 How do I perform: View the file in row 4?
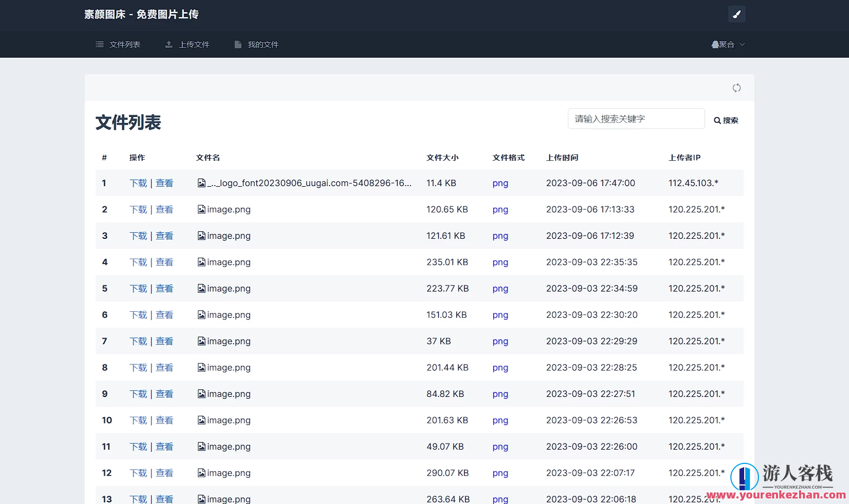(164, 262)
